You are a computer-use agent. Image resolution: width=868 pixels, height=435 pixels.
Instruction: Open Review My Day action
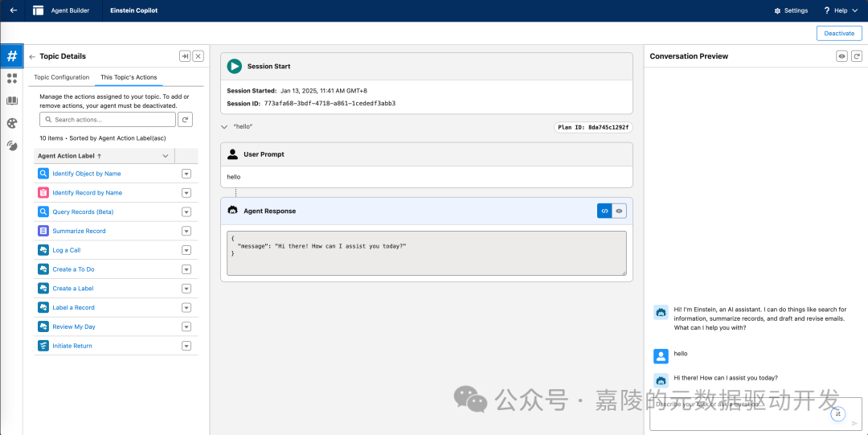click(x=74, y=327)
